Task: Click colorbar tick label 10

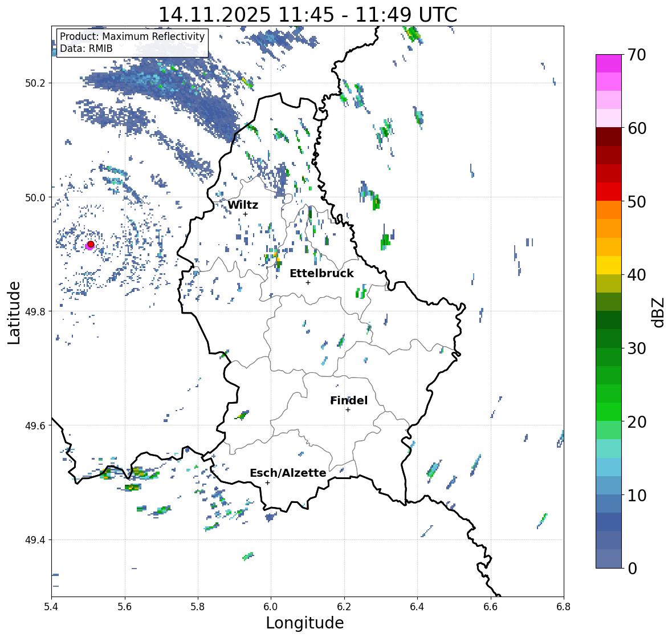Action: point(637,496)
